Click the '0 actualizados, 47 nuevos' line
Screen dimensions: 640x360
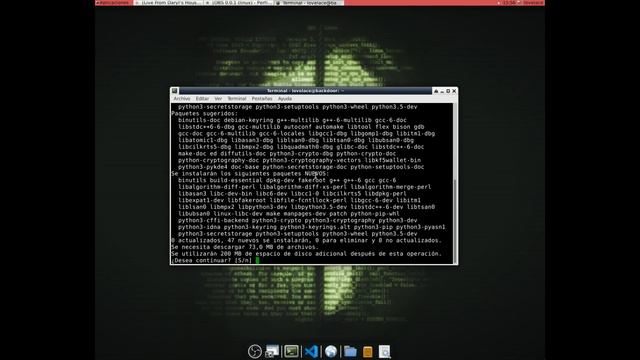307,240
